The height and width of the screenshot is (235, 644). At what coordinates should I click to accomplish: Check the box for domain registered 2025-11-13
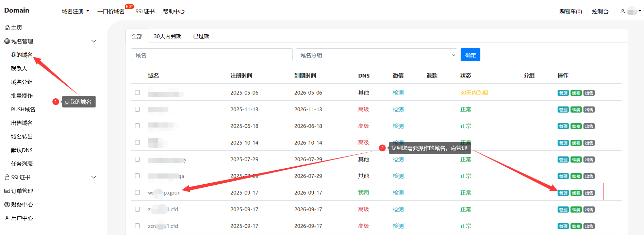(x=137, y=109)
